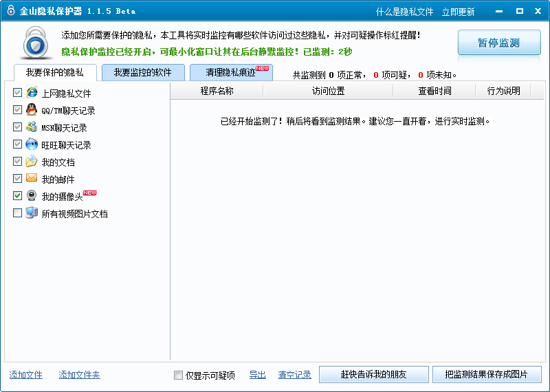
Task: Open the 清理隐私痕迹 tab
Action: coord(231,72)
